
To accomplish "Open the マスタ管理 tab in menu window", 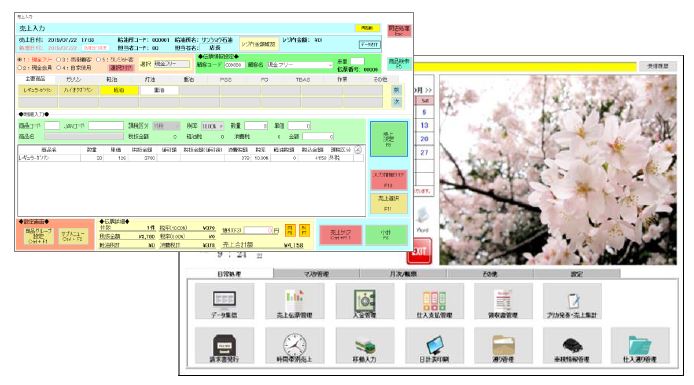I will pos(316,274).
